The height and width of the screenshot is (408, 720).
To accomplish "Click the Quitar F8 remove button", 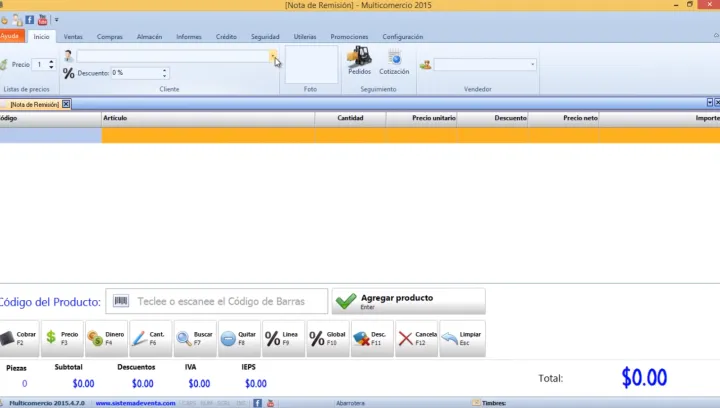I will 238,339.
